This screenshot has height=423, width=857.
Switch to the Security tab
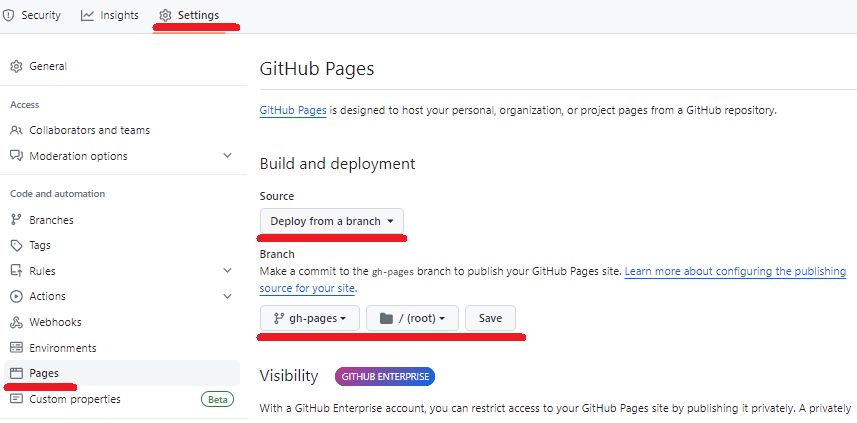click(32, 15)
